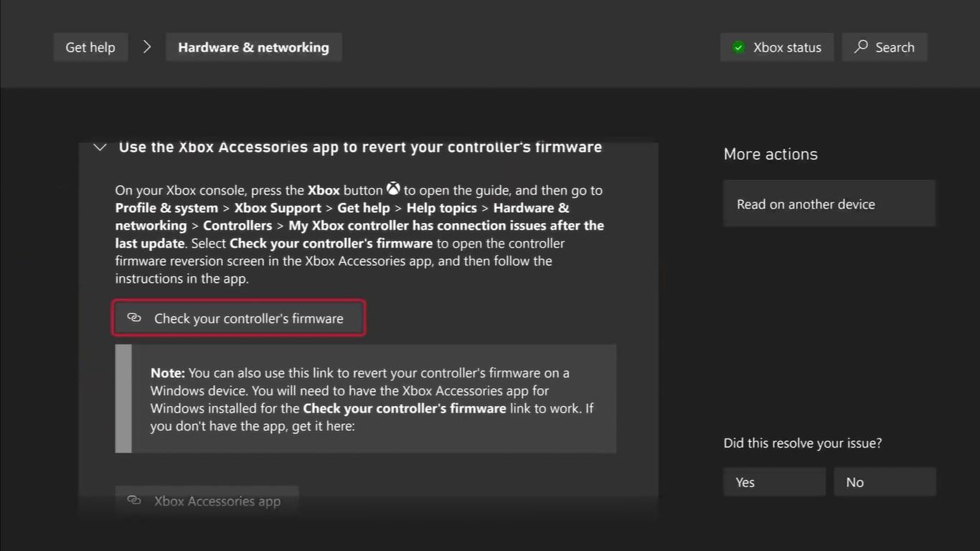980x551 pixels.
Task: Click the Xbox logo glyph in the instructions
Action: 393,189
